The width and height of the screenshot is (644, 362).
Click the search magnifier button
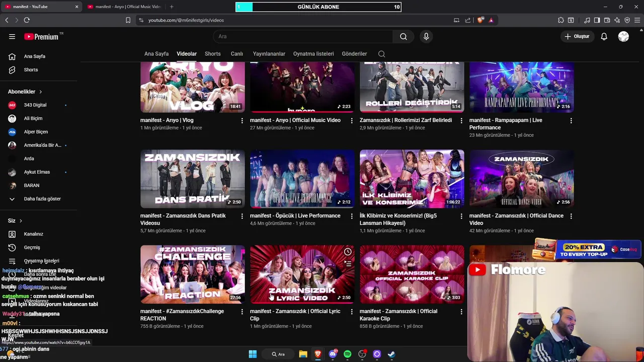pyautogui.click(x=404, y=36)
